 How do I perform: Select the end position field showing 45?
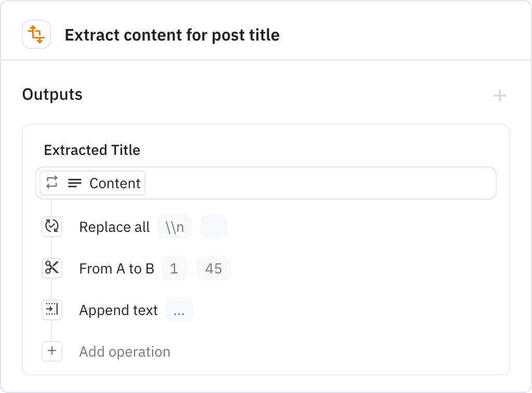pos(213,268)
